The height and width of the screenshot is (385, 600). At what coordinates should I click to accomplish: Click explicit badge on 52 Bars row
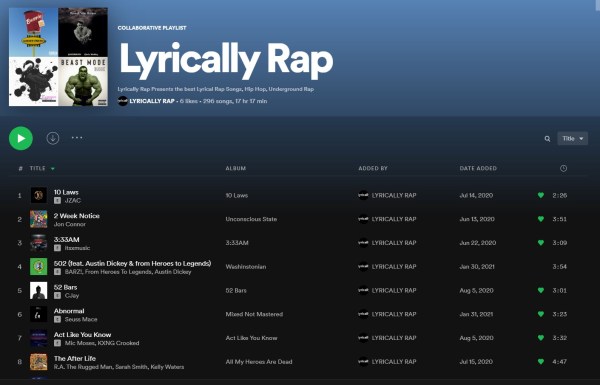(x=57, y=295)
